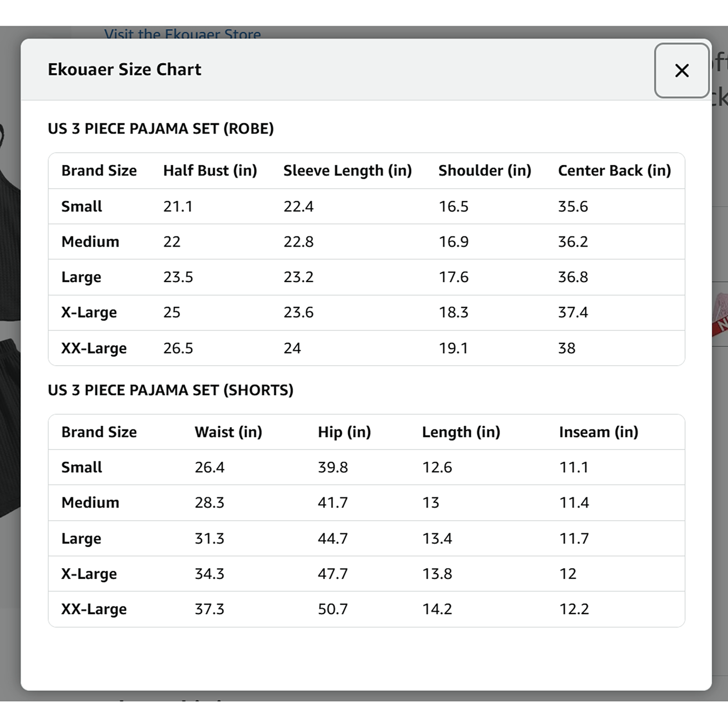Select the 35.6 center back value
The image size is (728, 728).
tap(573, 206)
